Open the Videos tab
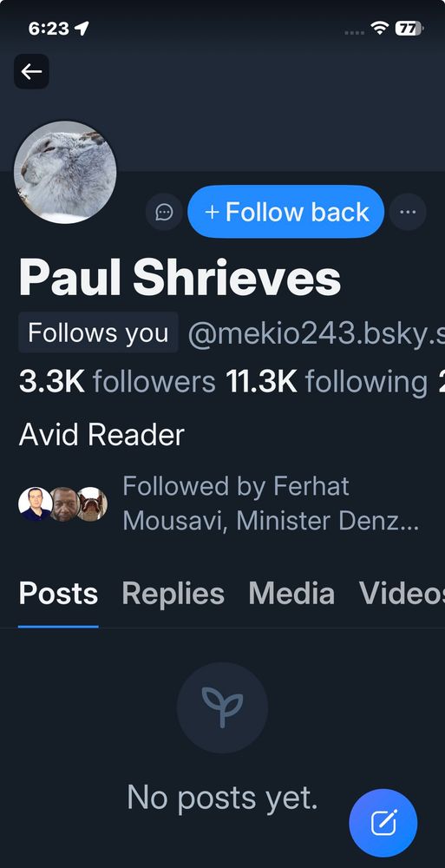 coord(402,594)
